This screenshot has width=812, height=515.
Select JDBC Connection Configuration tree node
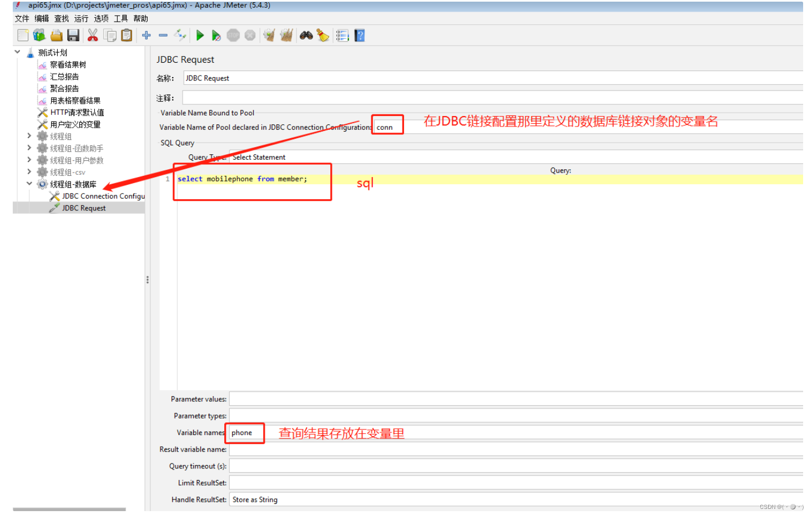point(103,196)
